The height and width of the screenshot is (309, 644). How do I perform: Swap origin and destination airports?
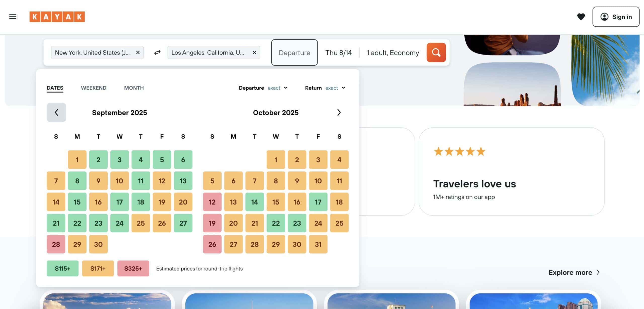pos(157,53)
